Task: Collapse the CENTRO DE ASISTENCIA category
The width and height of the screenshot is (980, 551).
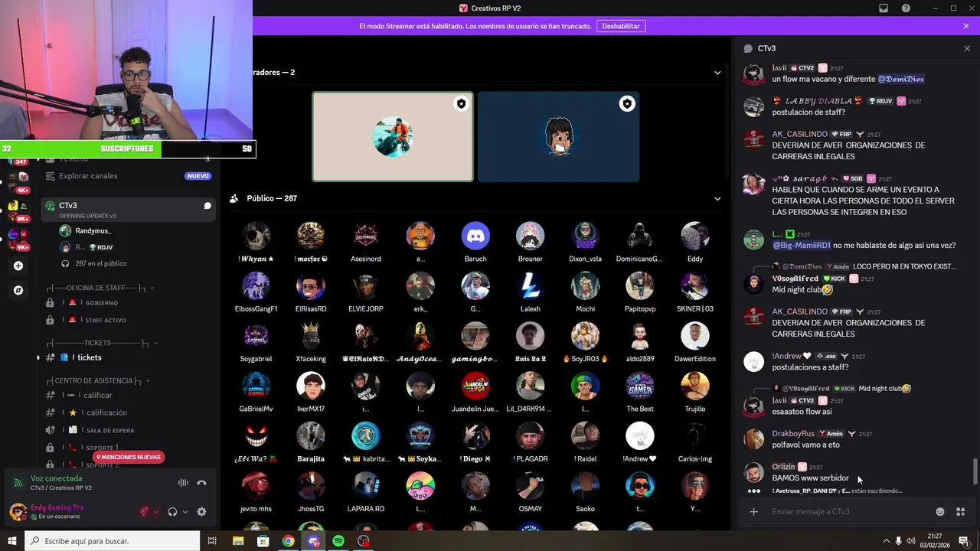Action: click(99, 380)
